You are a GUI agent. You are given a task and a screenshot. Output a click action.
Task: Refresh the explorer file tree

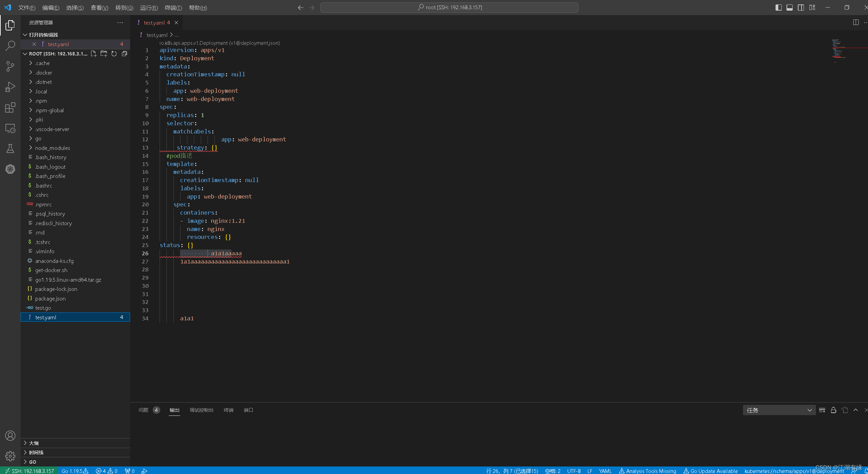click(114, 54)
